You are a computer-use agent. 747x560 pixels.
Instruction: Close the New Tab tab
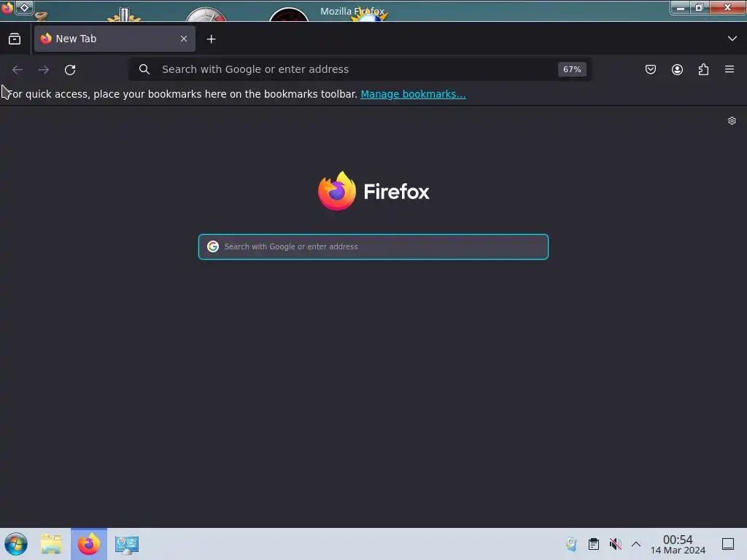[184, 39]
